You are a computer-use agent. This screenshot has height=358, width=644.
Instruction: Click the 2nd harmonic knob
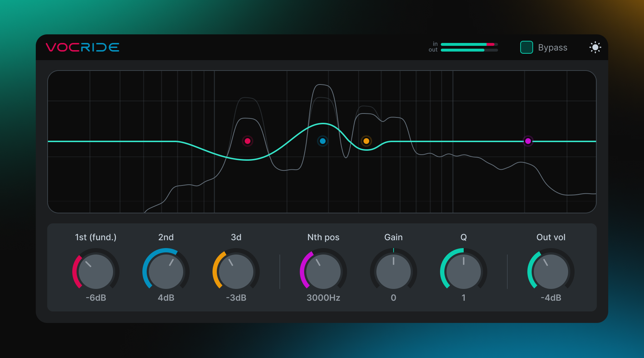click(166, 271)
